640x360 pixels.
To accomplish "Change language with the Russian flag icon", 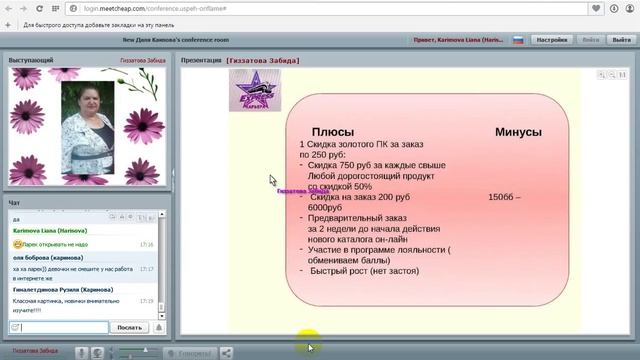I will click(x=518, y=40).
